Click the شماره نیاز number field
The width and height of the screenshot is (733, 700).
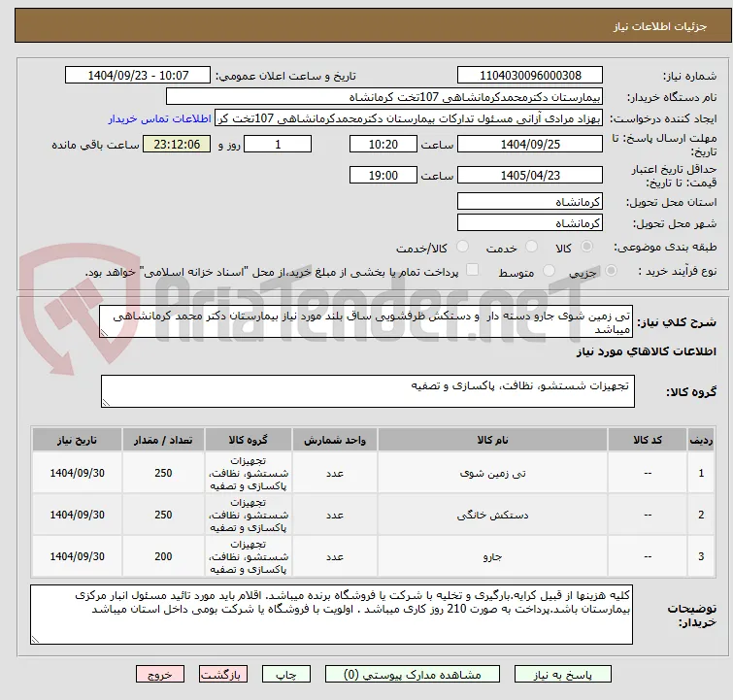530,76
